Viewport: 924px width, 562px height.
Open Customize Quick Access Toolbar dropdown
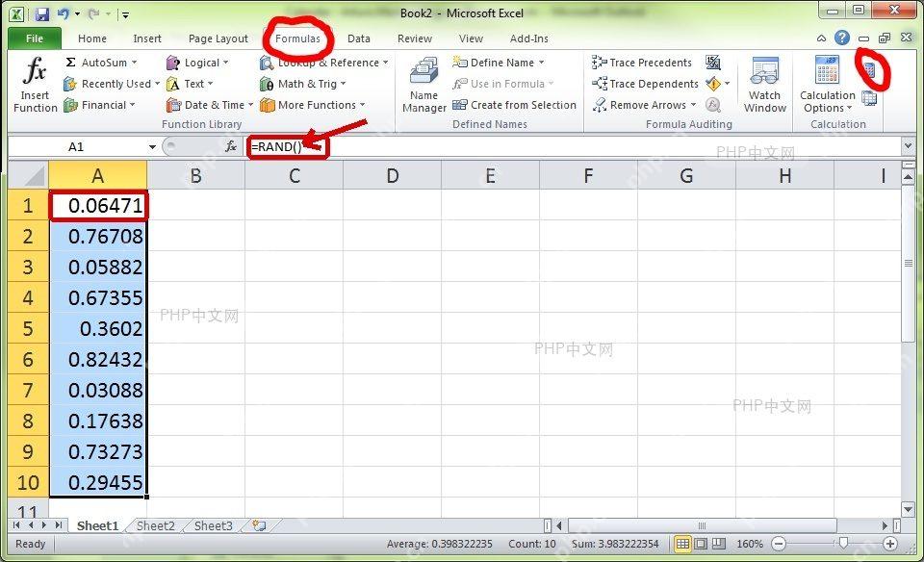pyautogui.click(x=125, y=14)
